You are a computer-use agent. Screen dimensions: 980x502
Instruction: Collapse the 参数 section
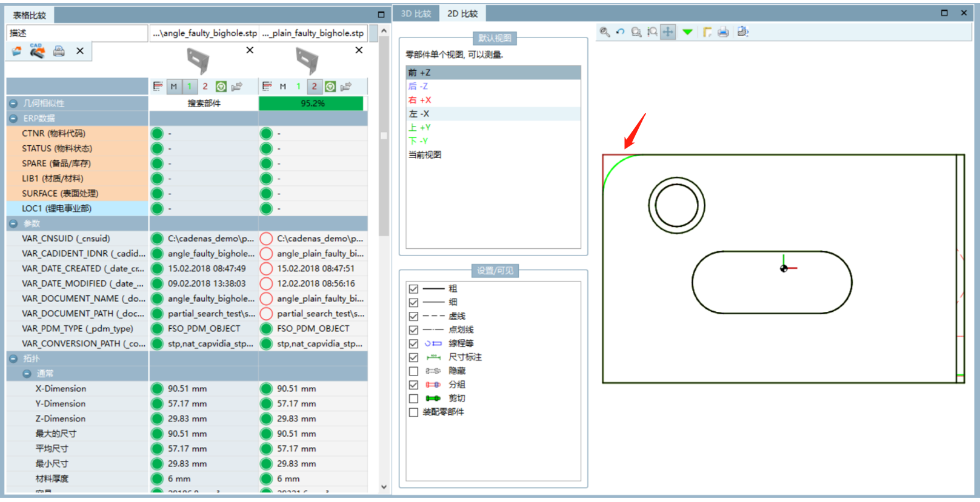click(13, 224)
